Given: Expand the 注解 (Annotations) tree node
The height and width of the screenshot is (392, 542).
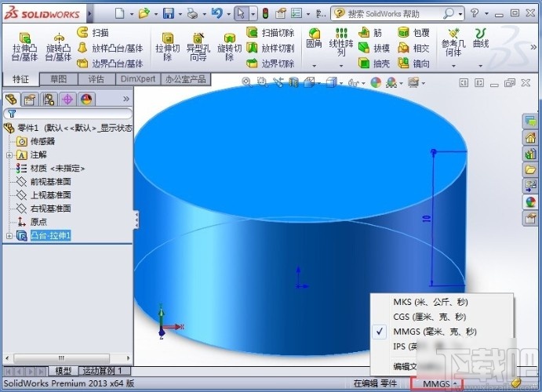Looking at the screenshot, I should coord(9,155).
